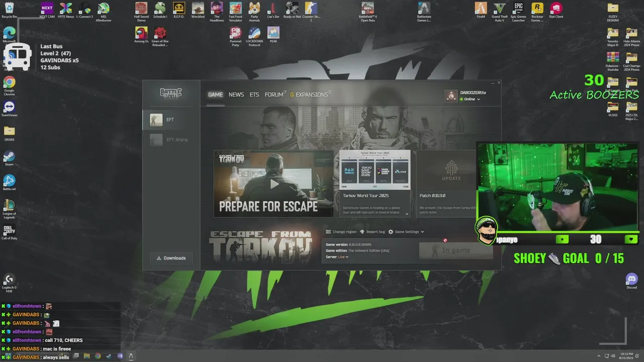Play the Prepare for Escape video
Screen dimensions: 644x362
point(274,184)
